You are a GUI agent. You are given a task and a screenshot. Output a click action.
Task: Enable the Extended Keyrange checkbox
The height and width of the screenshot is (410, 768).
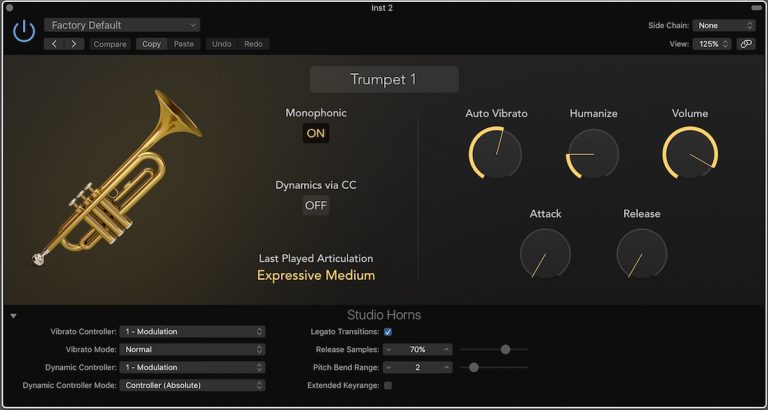[388, 386]
